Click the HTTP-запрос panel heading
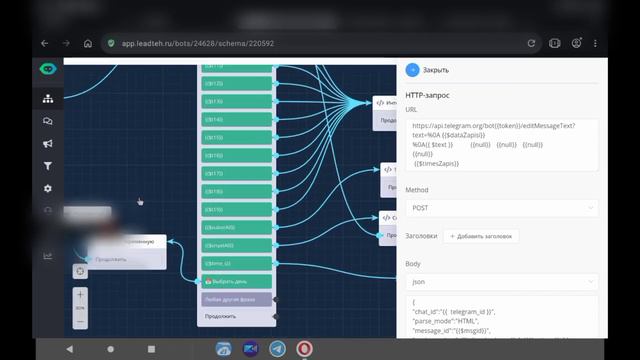 [x=427, y=95]
